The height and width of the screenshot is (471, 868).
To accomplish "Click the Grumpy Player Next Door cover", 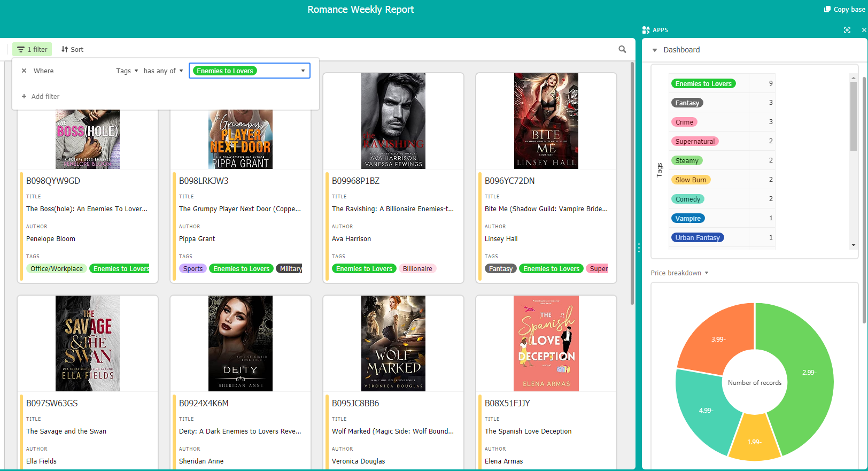I will pos(241,139).
